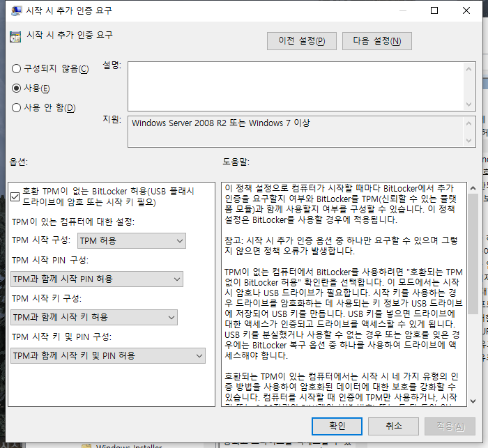Click the 설명 box scroll down arrow
This screenshot has width=488, height=448.
click(468, 105)
